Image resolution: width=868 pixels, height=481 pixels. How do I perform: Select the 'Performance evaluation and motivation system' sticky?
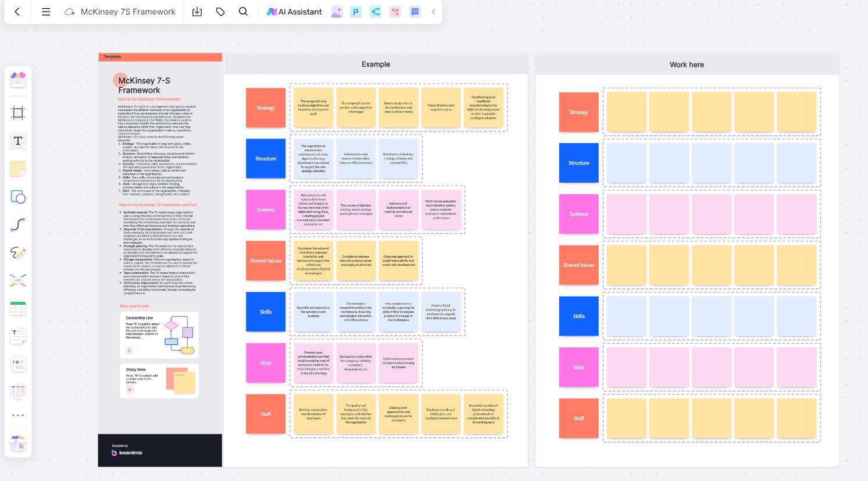[x=441, y=210]
